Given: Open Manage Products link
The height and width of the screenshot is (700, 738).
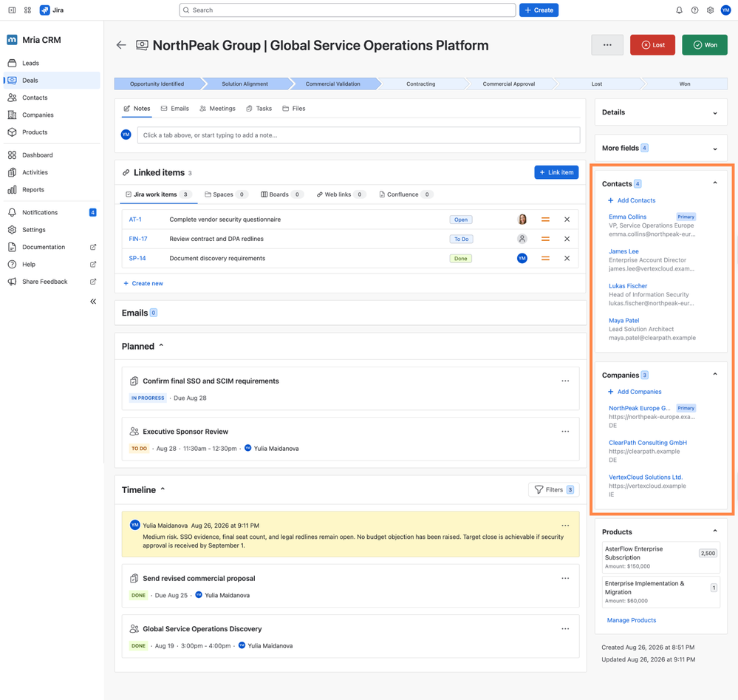Looking at the screenshot, I should 631,620.
